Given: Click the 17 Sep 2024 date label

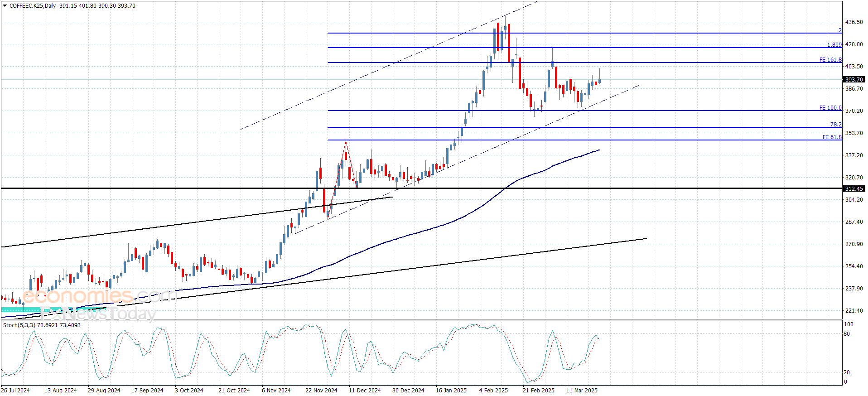Looking at the screenshot, I should point(147,391).
